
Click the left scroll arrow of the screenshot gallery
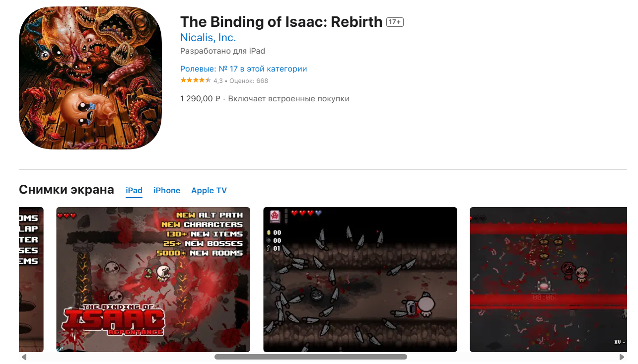(24, 357)
